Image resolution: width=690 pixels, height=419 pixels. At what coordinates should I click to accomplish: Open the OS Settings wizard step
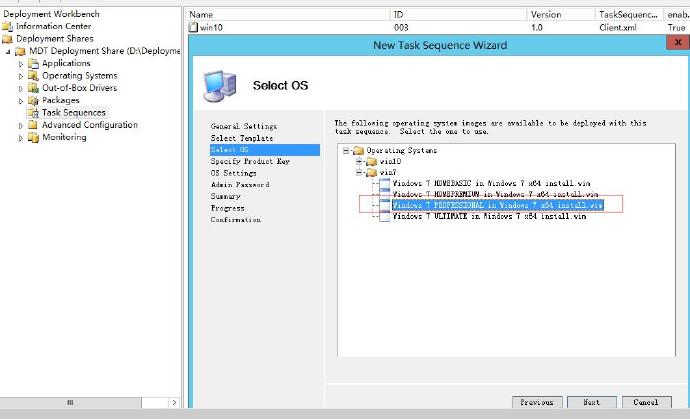233,173
